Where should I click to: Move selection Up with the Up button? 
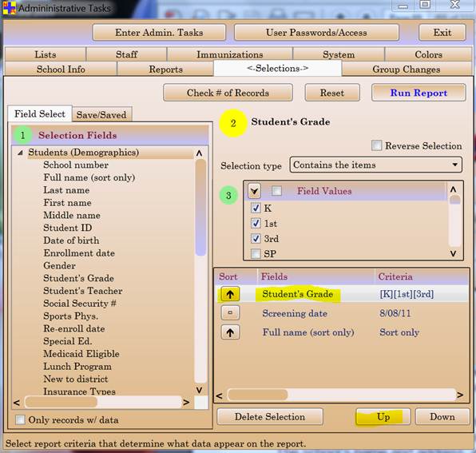pyautogui.click(x=383, y=416)
